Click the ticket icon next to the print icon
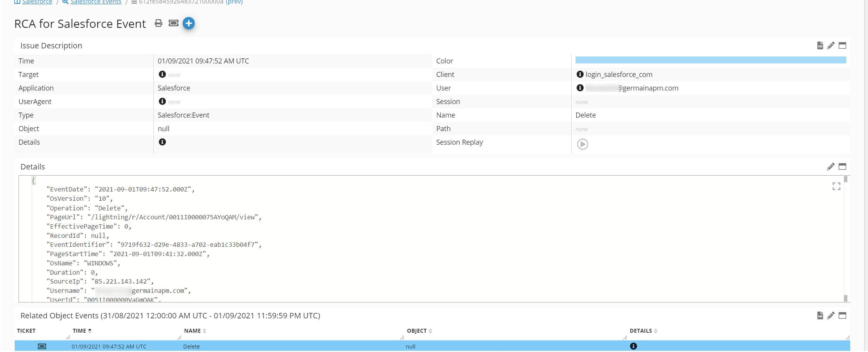868x352 pixels. pos(173,23)
